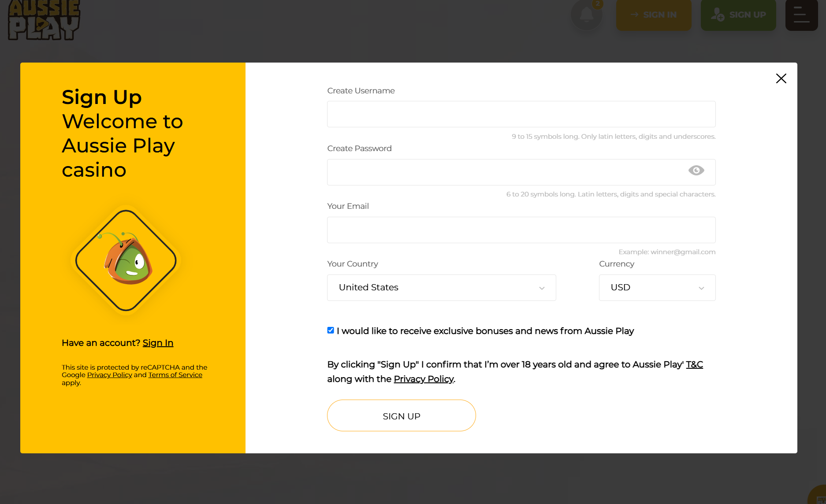Click the Aussie Play logo

point(44,20)
